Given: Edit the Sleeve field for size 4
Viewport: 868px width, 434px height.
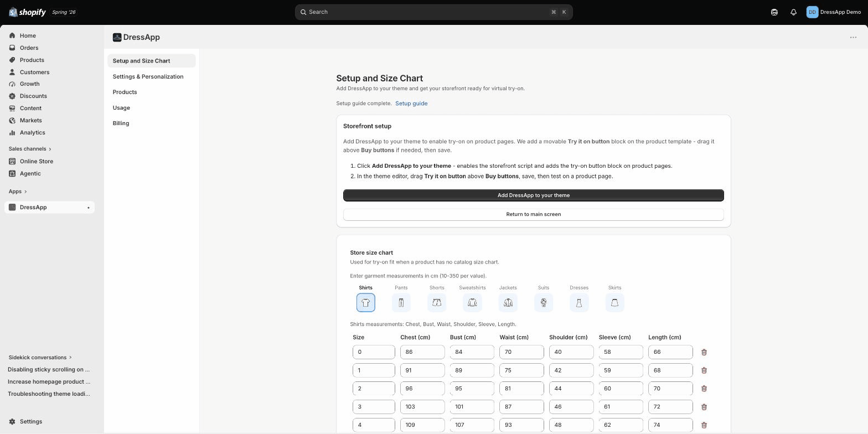Looking at the screenshot, I should (x=621, y=425).
